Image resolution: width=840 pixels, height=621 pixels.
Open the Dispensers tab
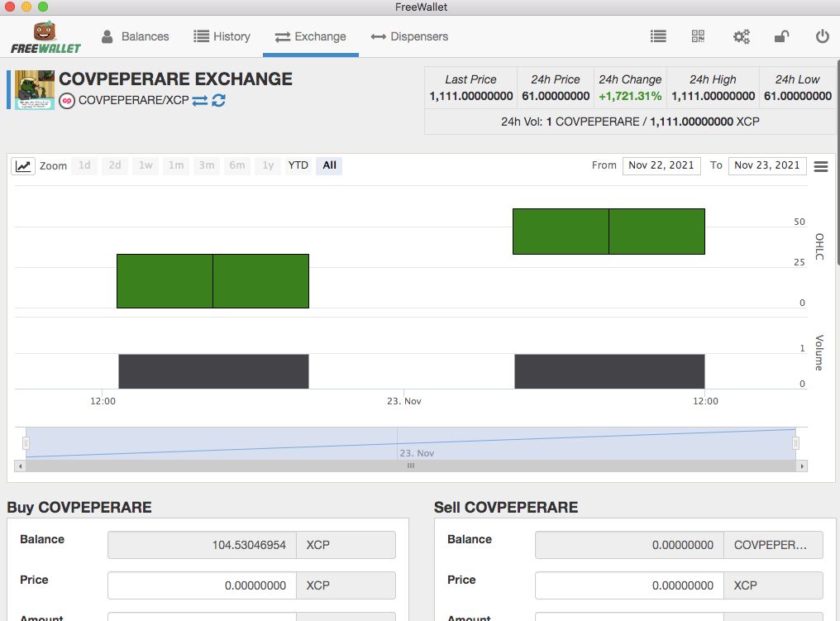pos(409,36)
